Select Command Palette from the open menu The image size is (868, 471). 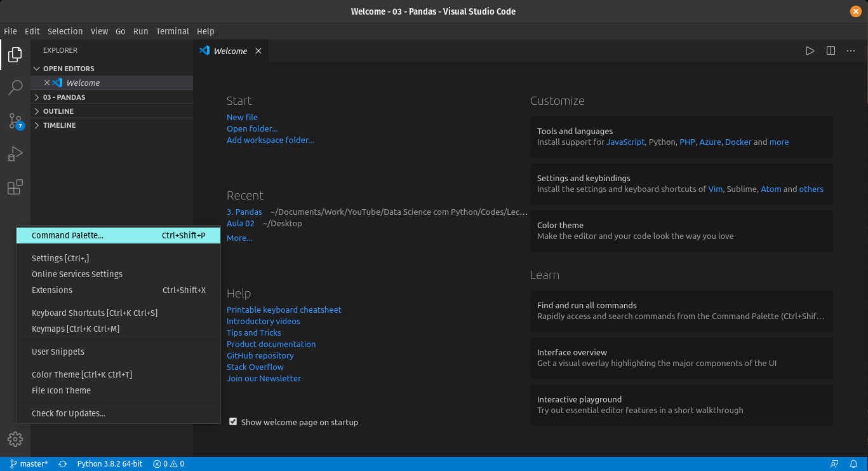click(x=67, y=235)
